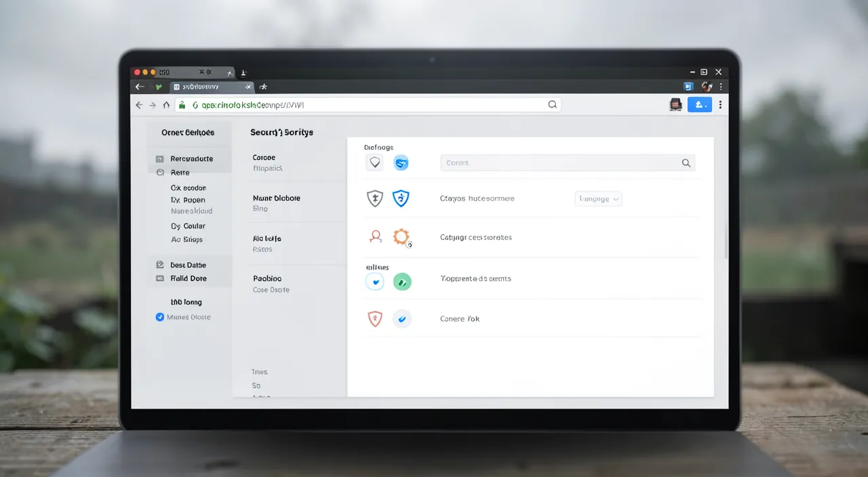Image resolution: width=868 pixels, height=477 pixels.
Task: Click the blue shield icon beside the gray shield
Action: tap(401, 199)
